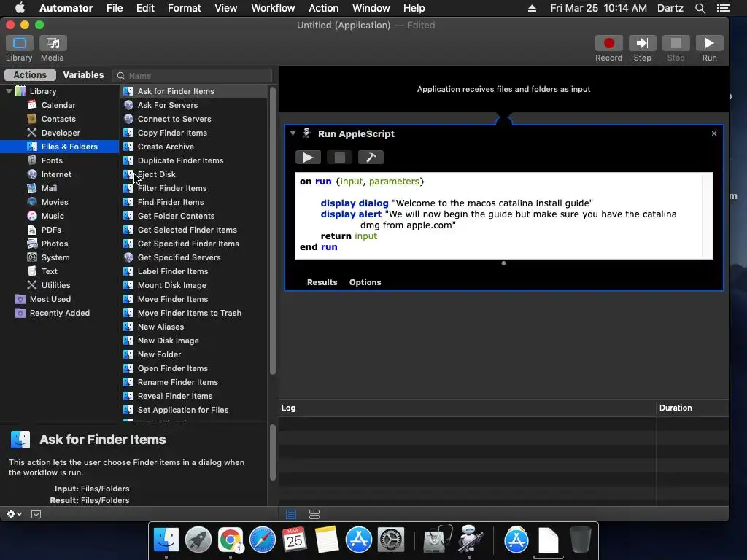Open the Action menu
The height and width of the screenshot is (560, 747).
pos(323,8)
